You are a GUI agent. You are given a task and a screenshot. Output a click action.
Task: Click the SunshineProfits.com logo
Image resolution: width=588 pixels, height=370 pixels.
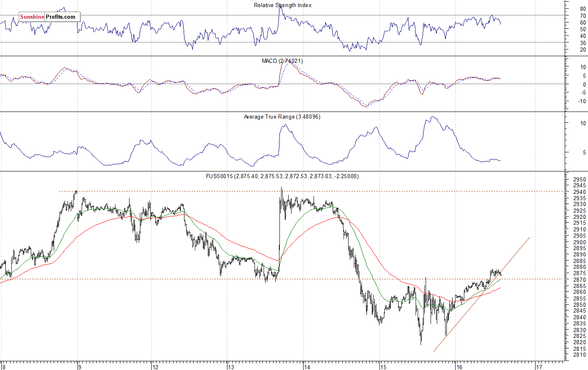click(x=49, y=17)
